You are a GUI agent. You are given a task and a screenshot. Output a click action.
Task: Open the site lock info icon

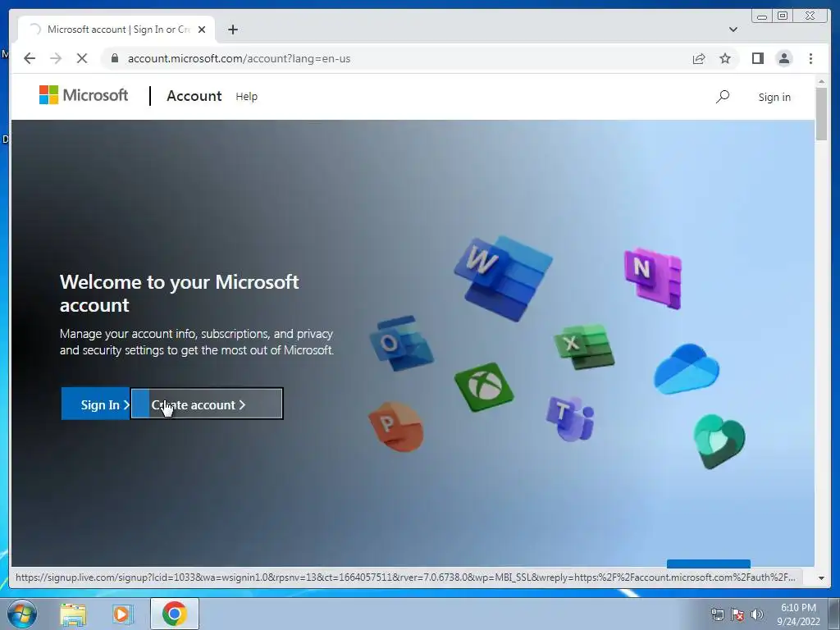(x=115, y=58)
